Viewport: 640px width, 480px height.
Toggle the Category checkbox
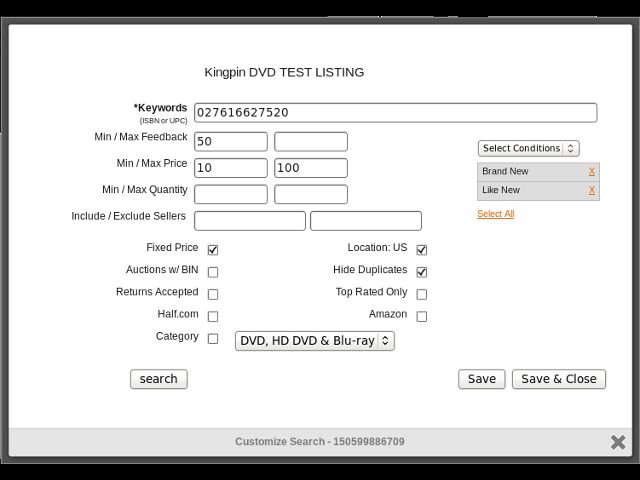pos(213,338)
